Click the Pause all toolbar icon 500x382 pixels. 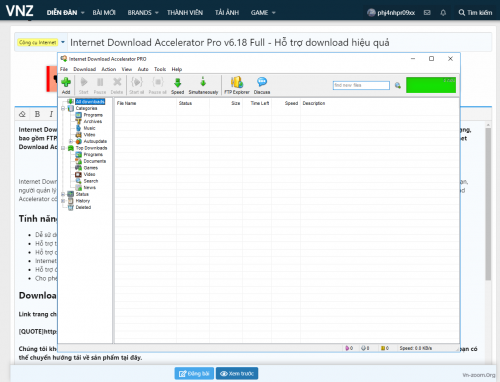pos(158,85)
